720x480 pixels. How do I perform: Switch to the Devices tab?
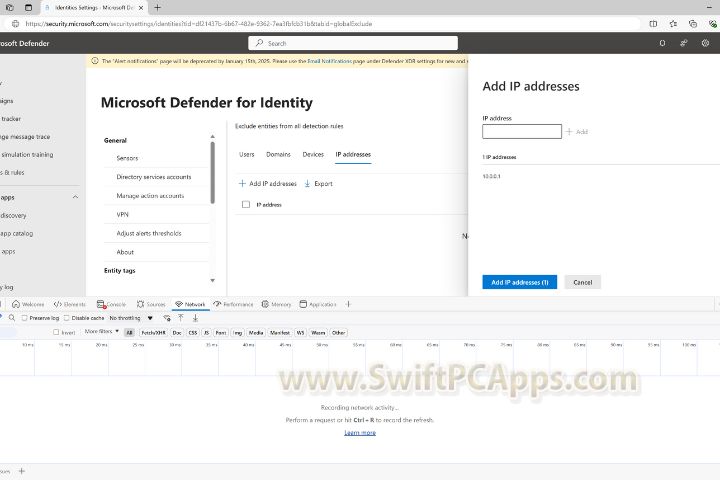313,154
